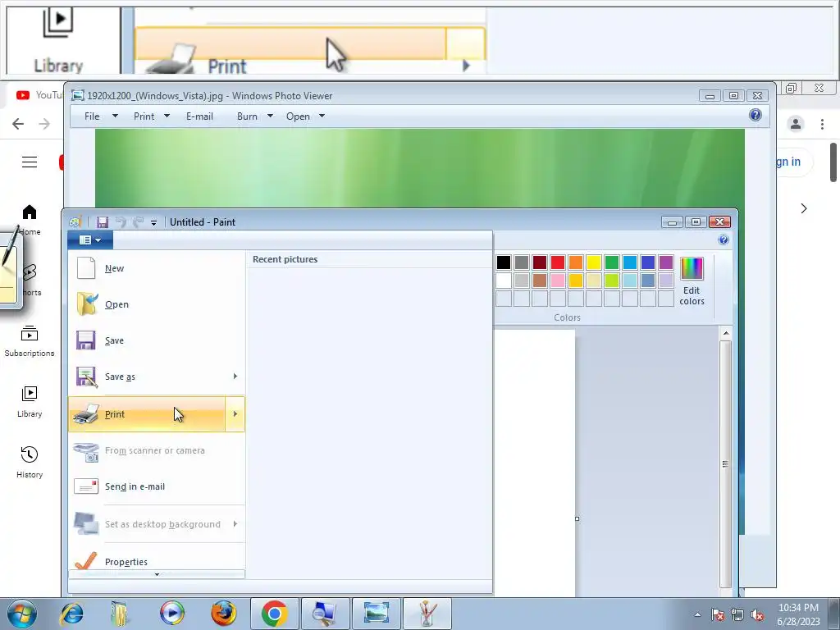Open YouTube History in sidebar
This screenshot has width=840, height=630.
(30, 462)
